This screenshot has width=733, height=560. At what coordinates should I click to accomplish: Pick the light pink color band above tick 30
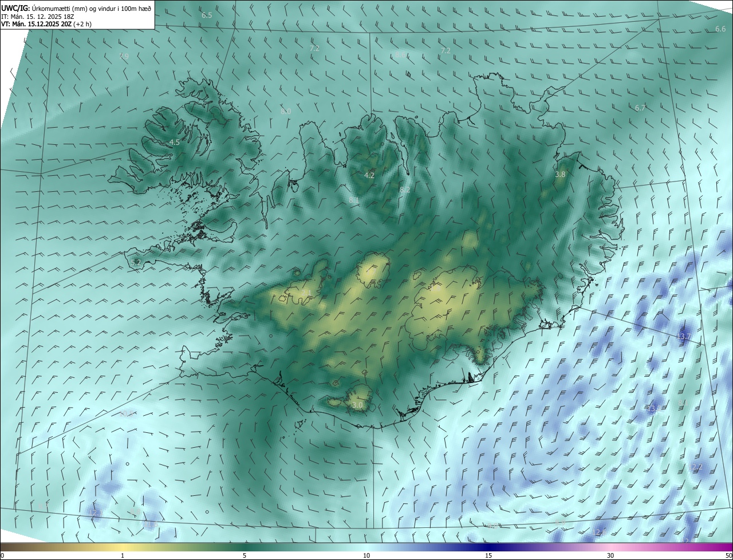point(610,547)
